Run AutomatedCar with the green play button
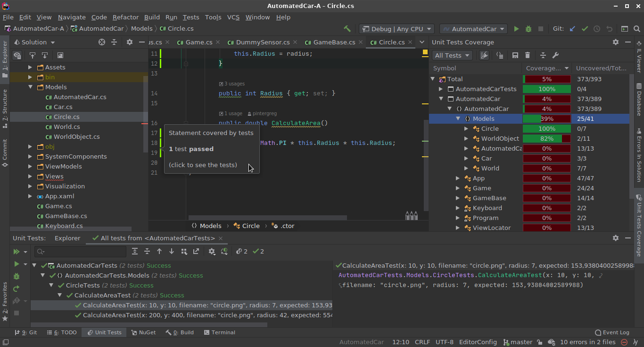 point(516,29)
